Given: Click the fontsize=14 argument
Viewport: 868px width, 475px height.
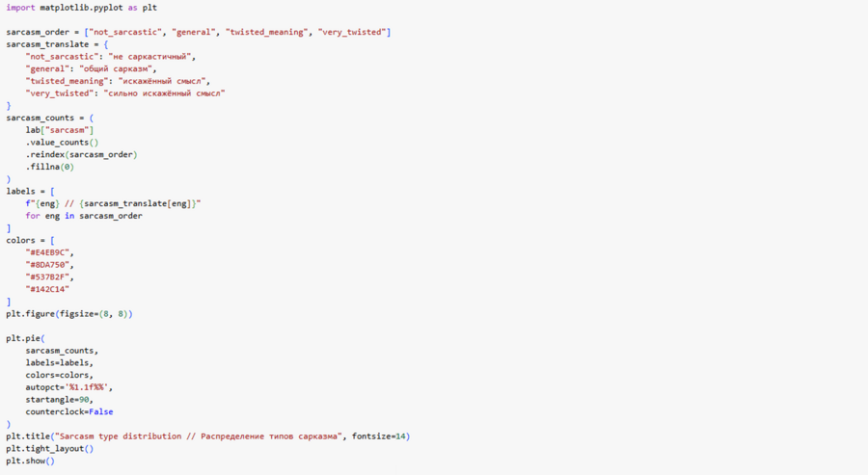Looking at the screenshot, I should tap(379, 436).
